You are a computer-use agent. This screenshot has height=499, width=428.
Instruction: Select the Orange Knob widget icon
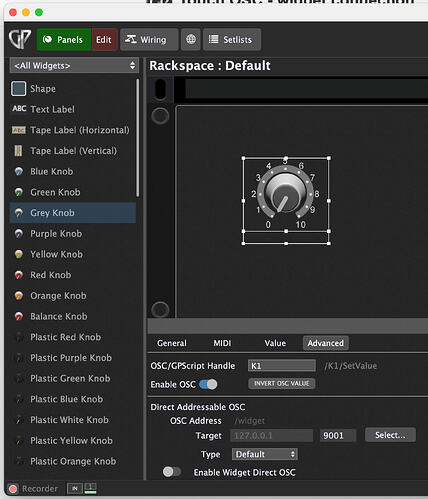[x=19, y=296]
